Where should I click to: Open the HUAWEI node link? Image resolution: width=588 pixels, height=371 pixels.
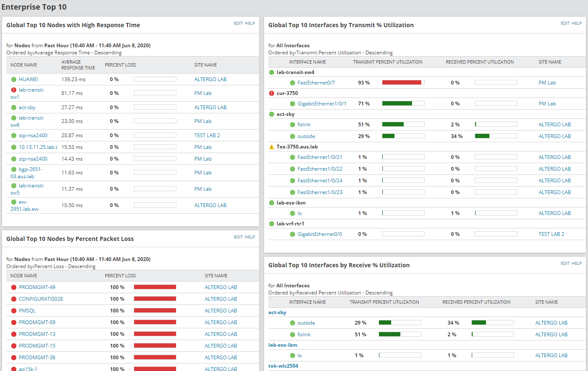pos(28,79)
